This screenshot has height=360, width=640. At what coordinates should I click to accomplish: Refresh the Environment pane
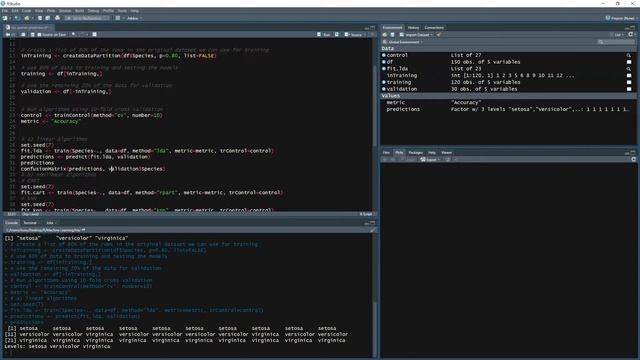click(631, 35)
